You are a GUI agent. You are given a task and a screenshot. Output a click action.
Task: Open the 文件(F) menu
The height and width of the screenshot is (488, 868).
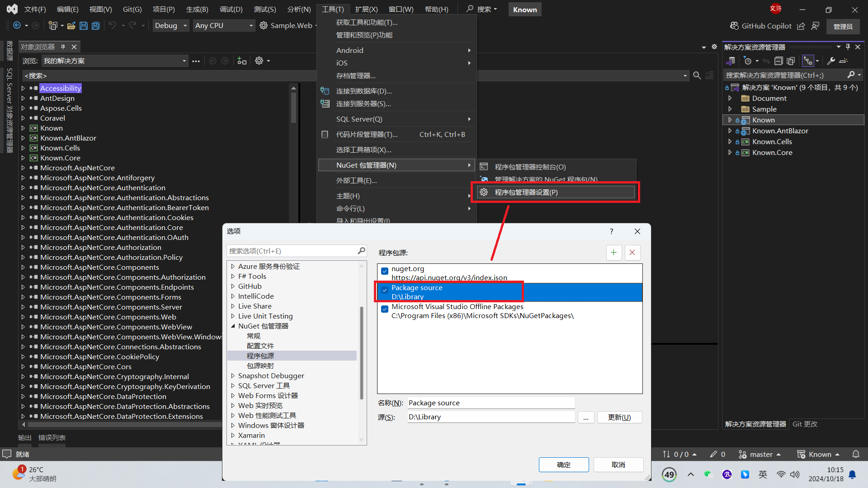pos(35,9)
